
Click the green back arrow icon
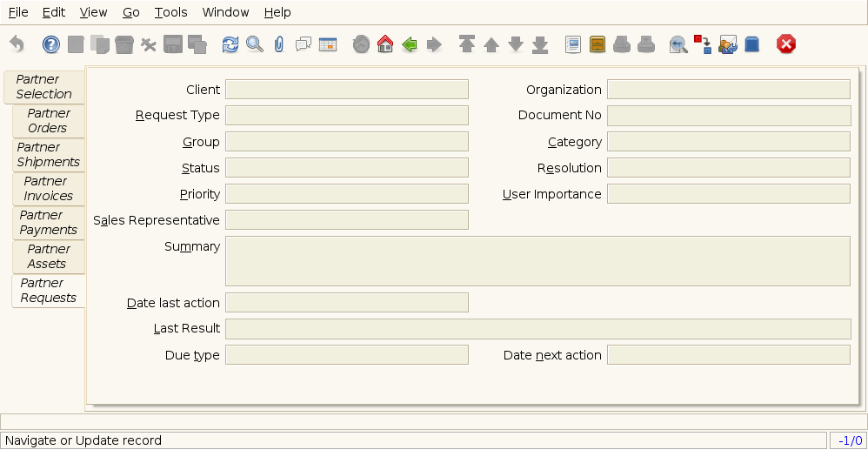tap(410, 44)
